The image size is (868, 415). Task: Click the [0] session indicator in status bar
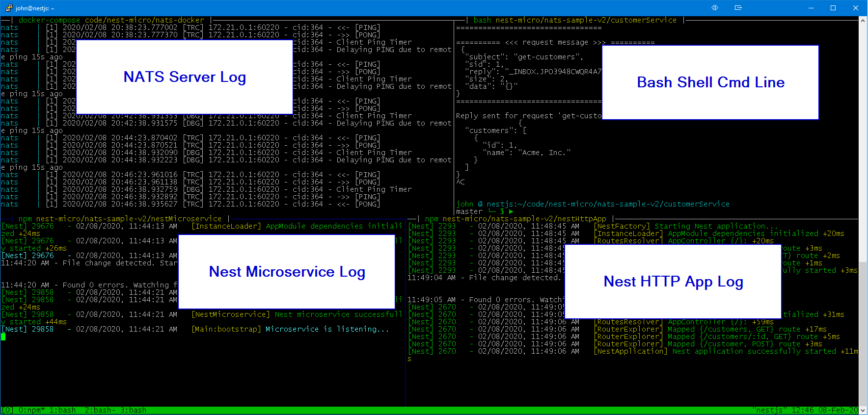click(x=7, y=410)
